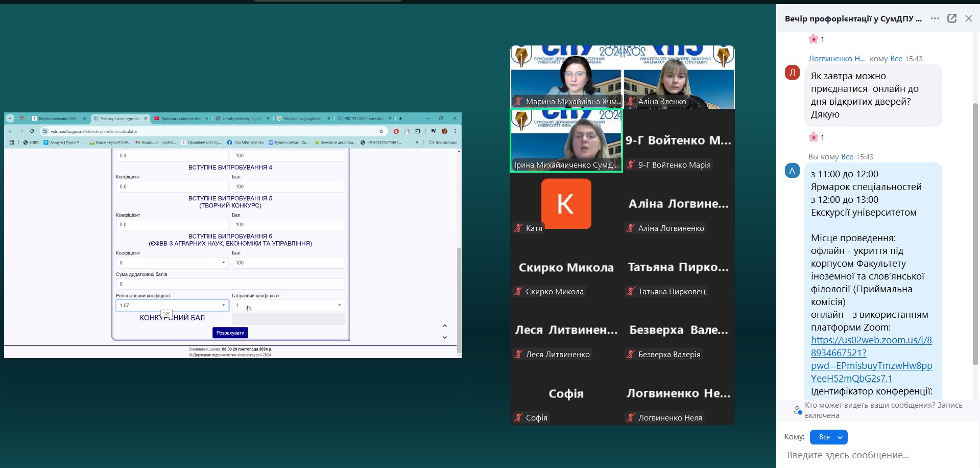
Task: Click muted mic icon next to Софія
Action: 518,418
